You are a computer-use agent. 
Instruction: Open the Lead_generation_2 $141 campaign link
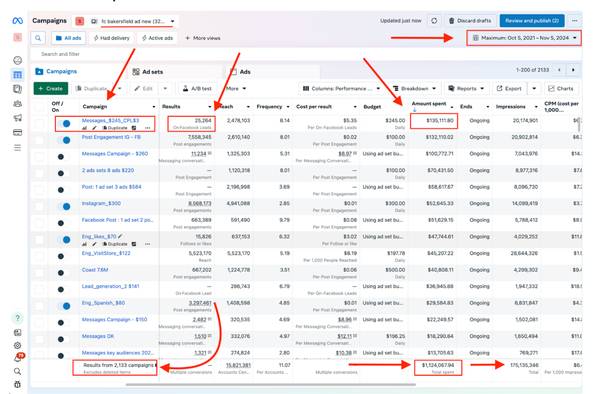tap(111, 287)
